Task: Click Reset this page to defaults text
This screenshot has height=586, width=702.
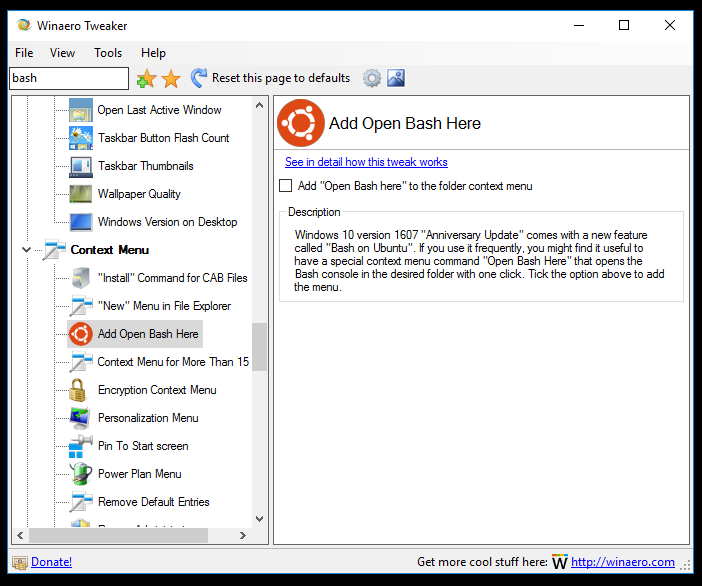Action: 281,78
